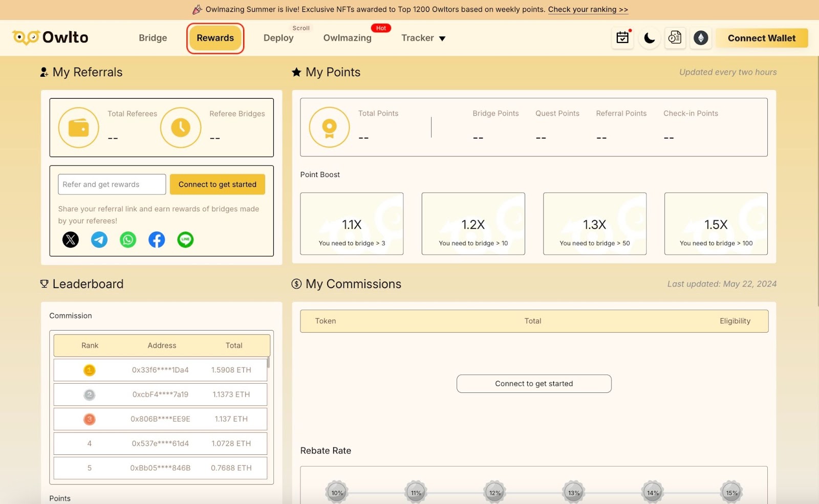Click the 14% rebate rate badge
Image resolution: width=819 pixels, height=504 pixels.
[x=653, y=493]
